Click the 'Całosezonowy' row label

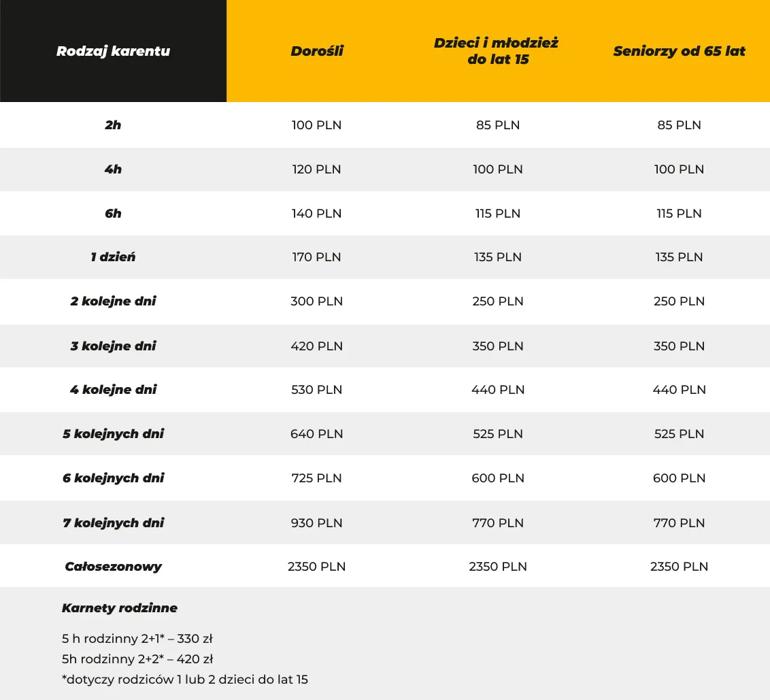[x=113, y=567]
